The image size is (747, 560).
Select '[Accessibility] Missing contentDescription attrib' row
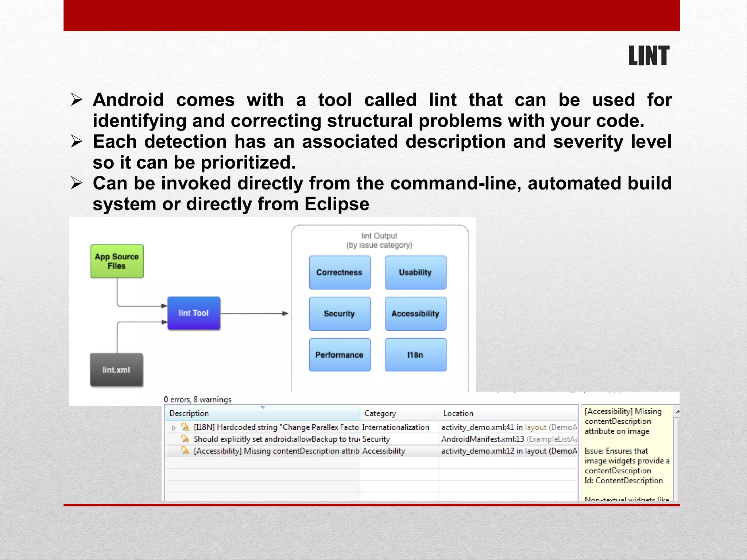tap(276, 451)
